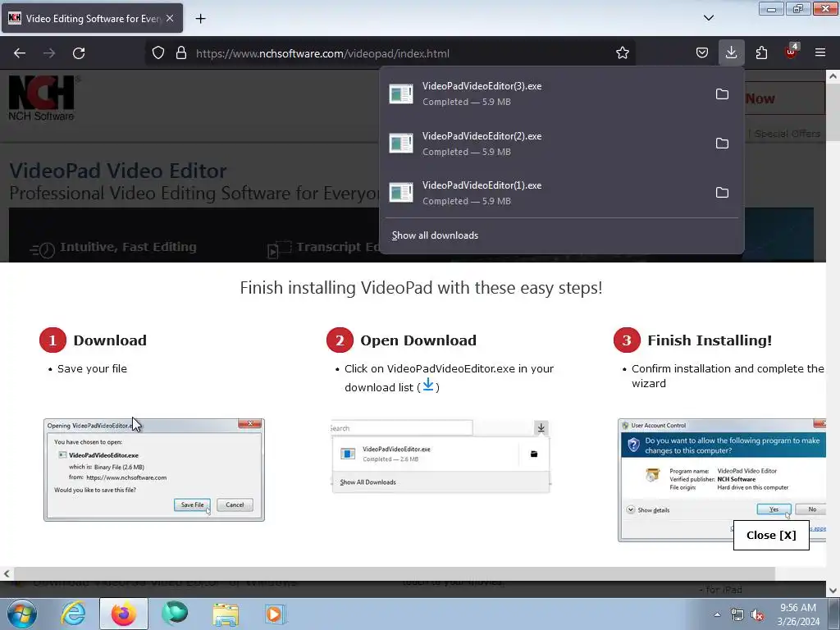Click the vertical scrollbar up arrow
The width and height of the screenshot is (840, 630).
[833, 76]
